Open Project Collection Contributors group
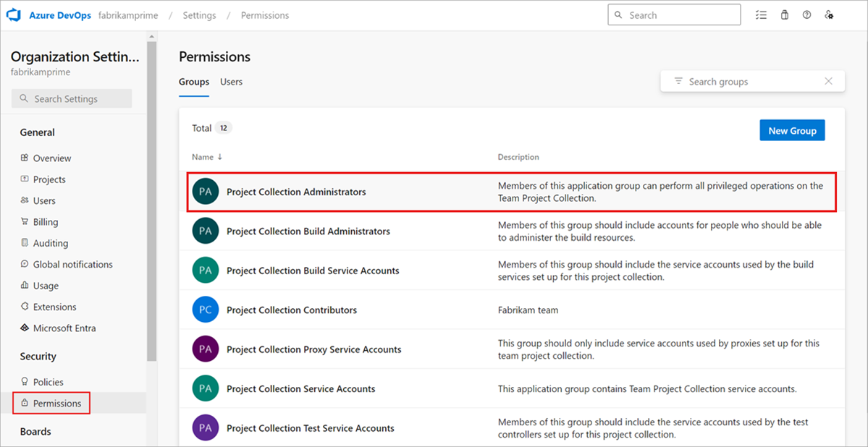Viewport: 868px width, 447px height. (x=292, y=310)
